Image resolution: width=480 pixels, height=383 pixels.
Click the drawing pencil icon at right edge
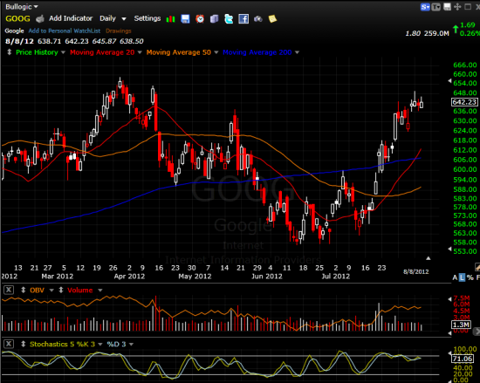pyautogui.click(x=477, y=266)
